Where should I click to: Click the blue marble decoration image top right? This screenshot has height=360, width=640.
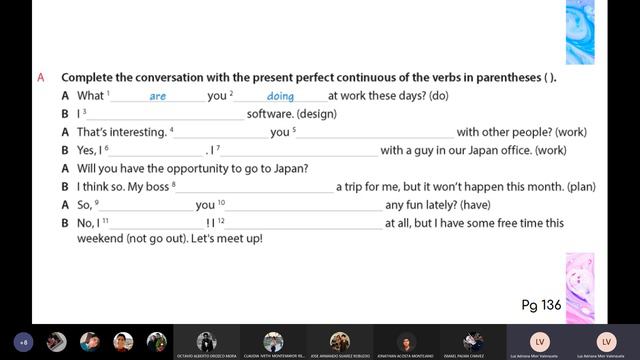coord(580,32)
